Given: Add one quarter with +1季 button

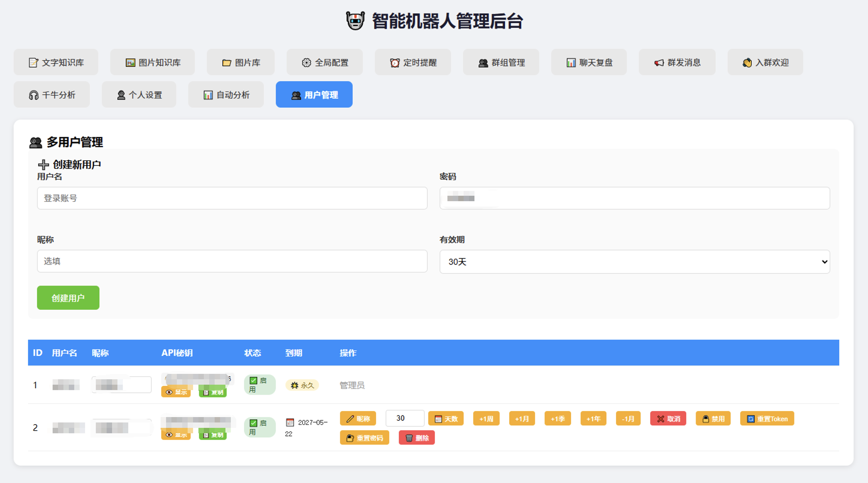Looking at the screenshot, I should click(x=558, y=419).
